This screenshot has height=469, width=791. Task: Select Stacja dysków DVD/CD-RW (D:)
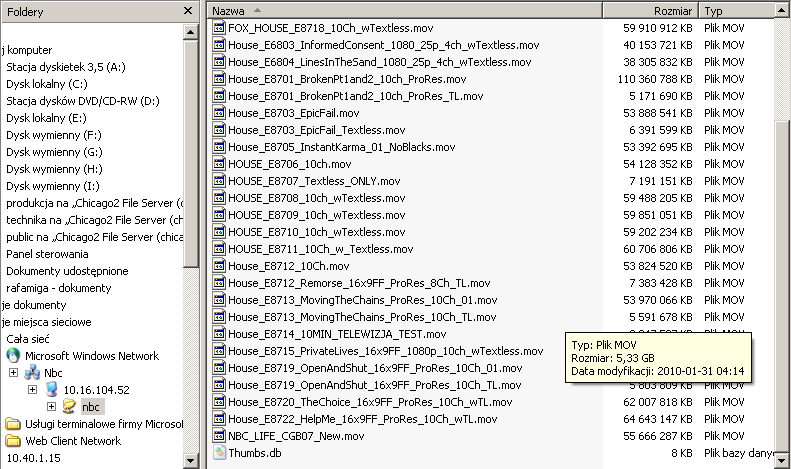pos(81,101)
